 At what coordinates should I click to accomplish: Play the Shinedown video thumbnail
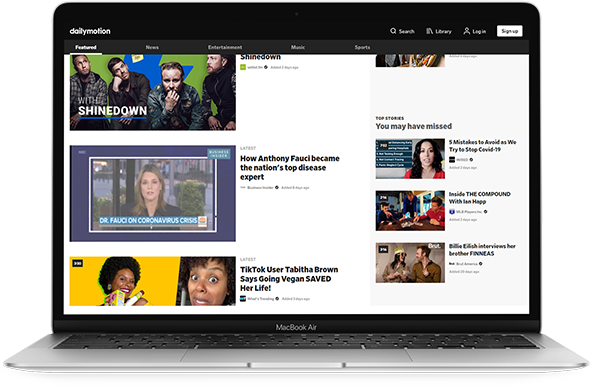coord(153,93)
